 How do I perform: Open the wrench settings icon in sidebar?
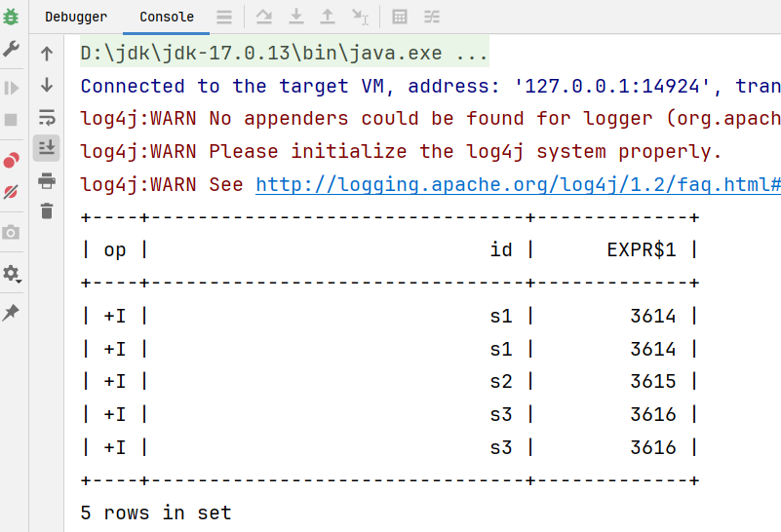click(x=11, y=49)
